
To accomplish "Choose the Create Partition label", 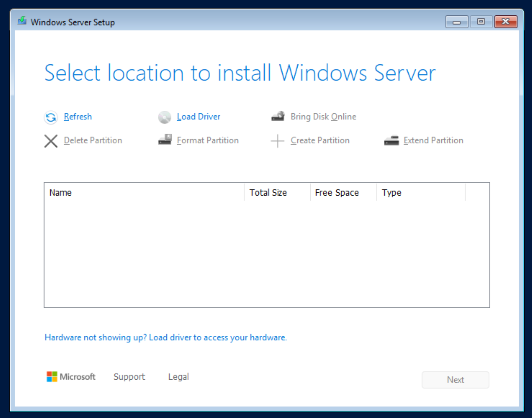I will (320, 140).
